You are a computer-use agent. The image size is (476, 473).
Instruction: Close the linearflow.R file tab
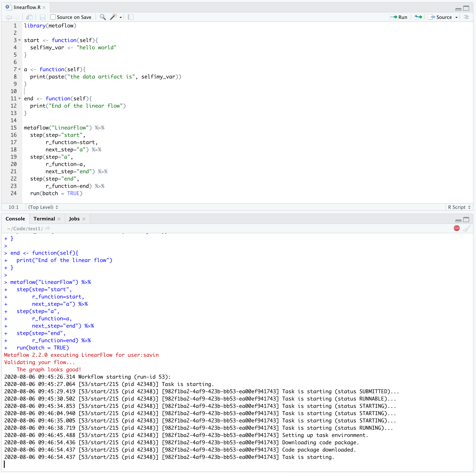click(44, 7)
